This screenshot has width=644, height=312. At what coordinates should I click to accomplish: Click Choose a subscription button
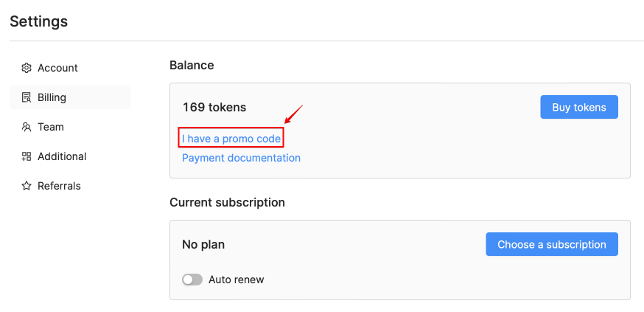coord(552,245)
